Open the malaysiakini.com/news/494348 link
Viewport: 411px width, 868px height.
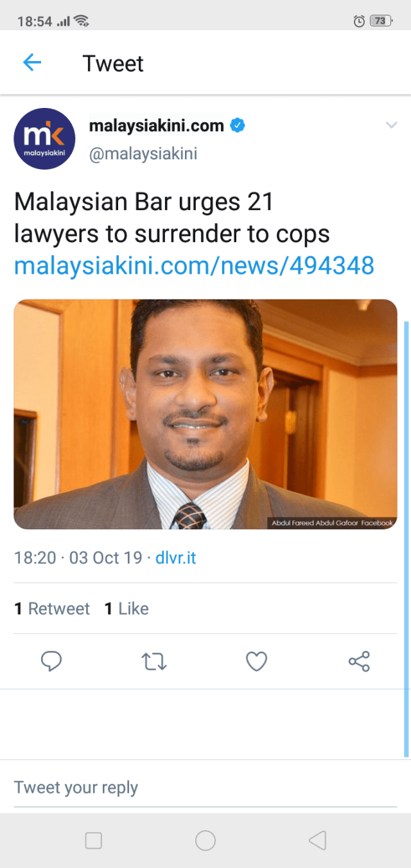(194, 265)
